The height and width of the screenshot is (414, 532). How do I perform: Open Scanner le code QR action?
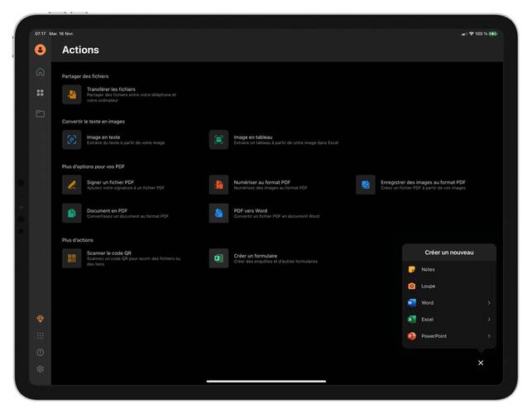tap(122, 258)
